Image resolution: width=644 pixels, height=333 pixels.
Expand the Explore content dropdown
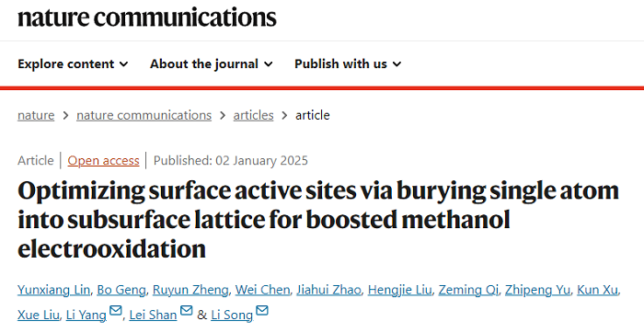coord(73,64)
